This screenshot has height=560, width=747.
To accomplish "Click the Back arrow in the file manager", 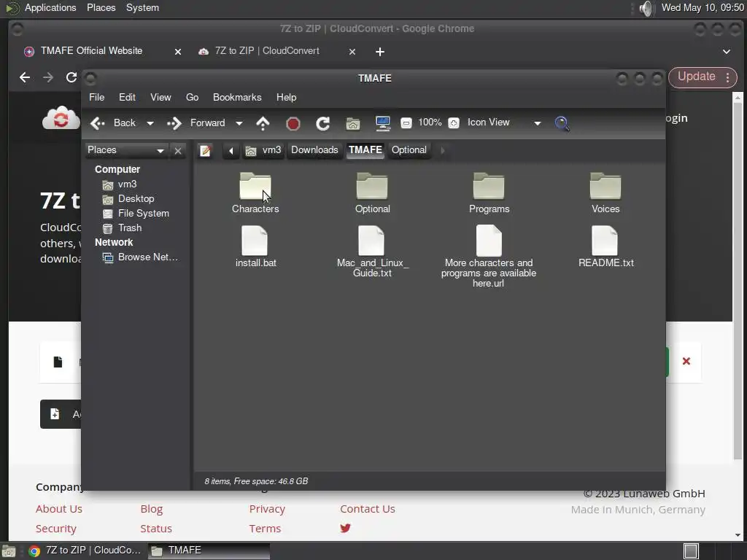I will point(113,123).
